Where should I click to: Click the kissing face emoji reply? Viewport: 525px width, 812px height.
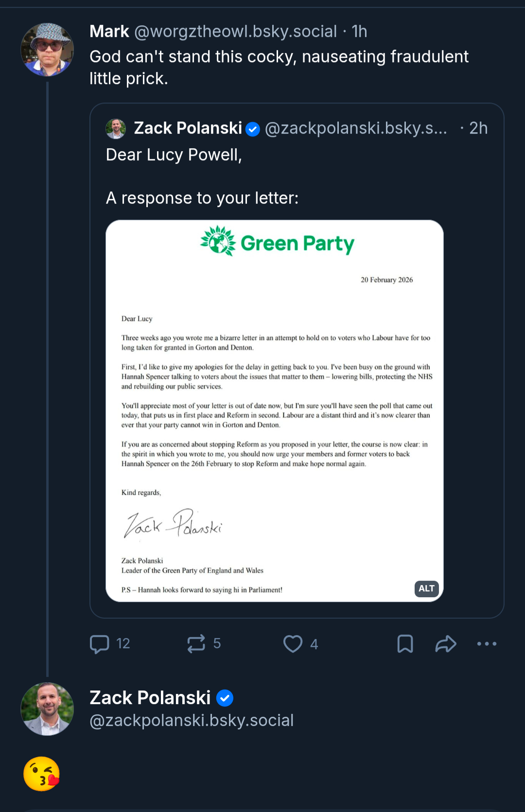pyautogui.click(x=42, y=774)
